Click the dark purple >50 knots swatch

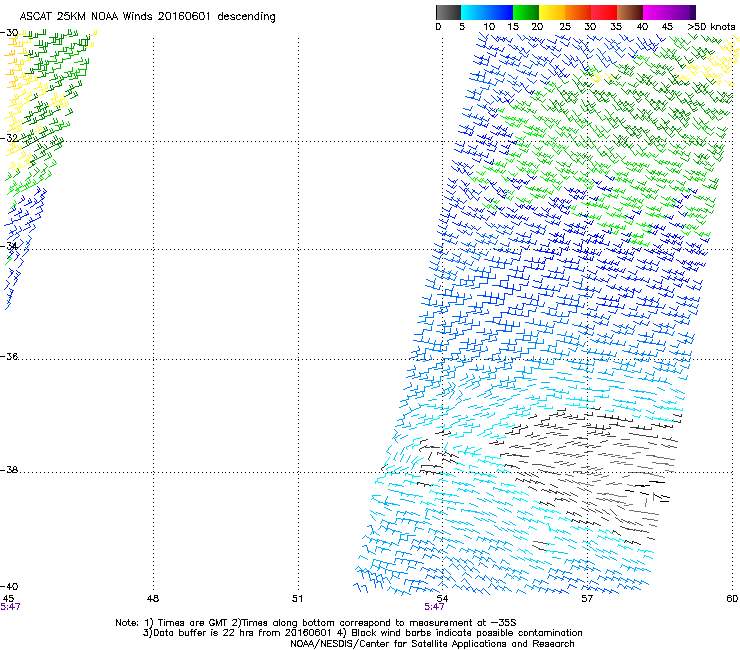point(692,12)
